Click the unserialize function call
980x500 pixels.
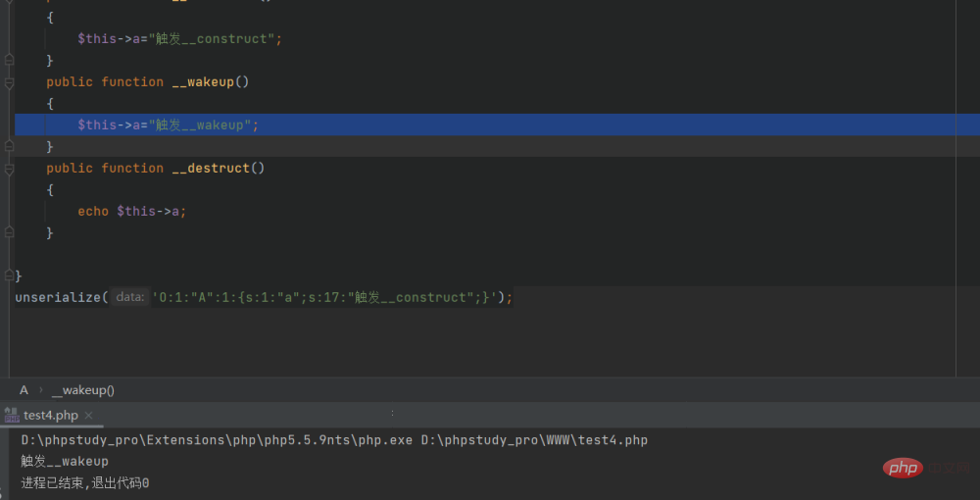(x=58, y=297)
